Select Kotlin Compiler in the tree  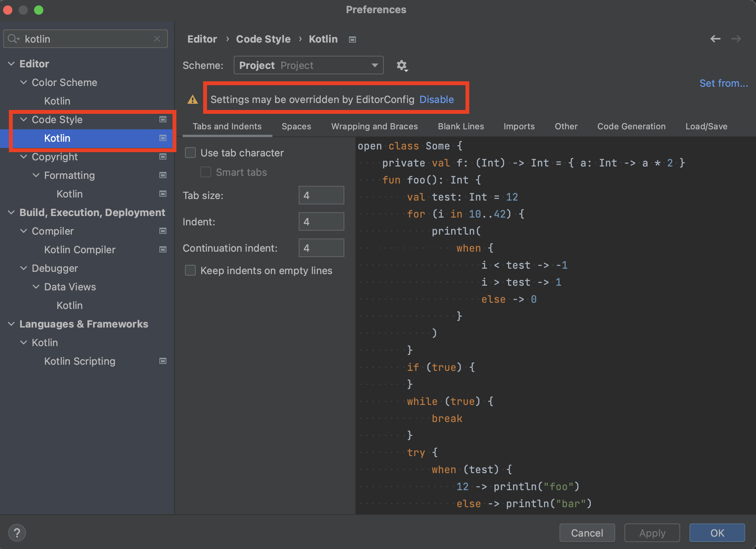click(80, 249)
